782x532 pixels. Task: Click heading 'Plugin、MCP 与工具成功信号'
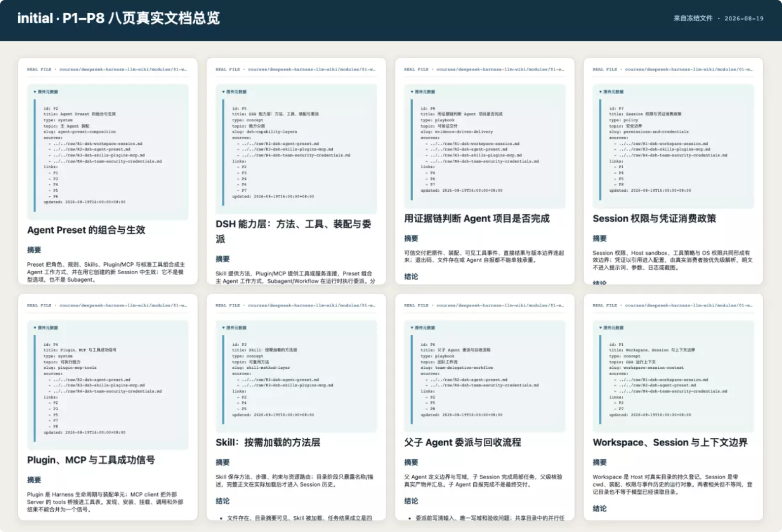pyautogui.click(x=91, y=460)
